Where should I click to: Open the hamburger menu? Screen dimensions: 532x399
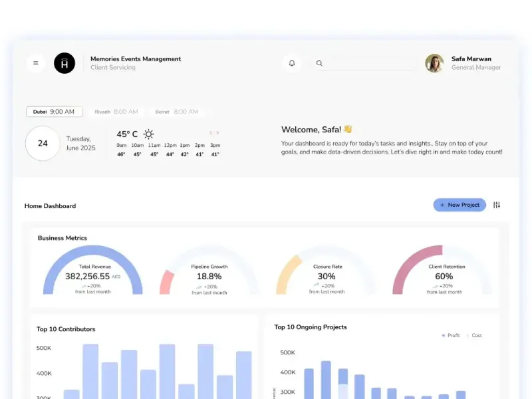pyautogui.click(x=36, y=63)
